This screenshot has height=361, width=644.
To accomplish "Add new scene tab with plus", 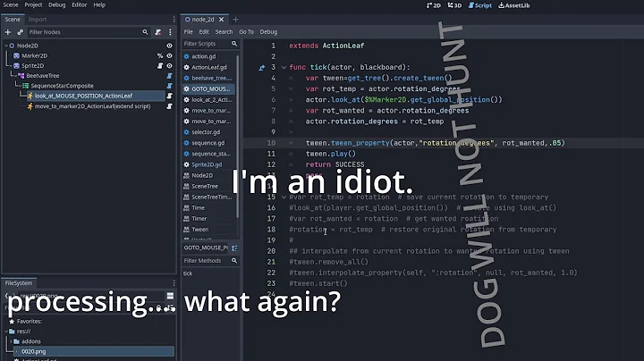I will click(235, 20).
